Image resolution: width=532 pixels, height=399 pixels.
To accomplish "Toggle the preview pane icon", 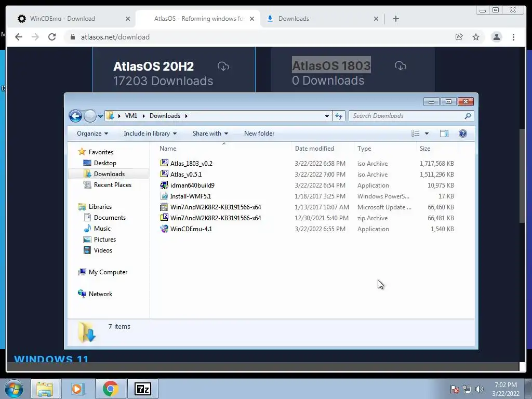I will click(x=444, y=134).
